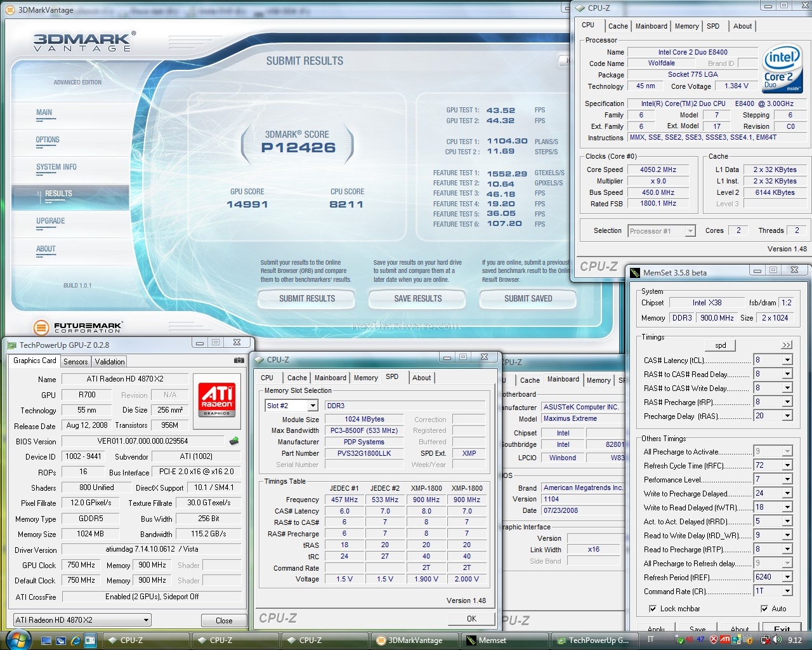This screenshot has height=650, width=812.
Task: Launch Internet Explorer from quick launch
Action: point(75,640)
